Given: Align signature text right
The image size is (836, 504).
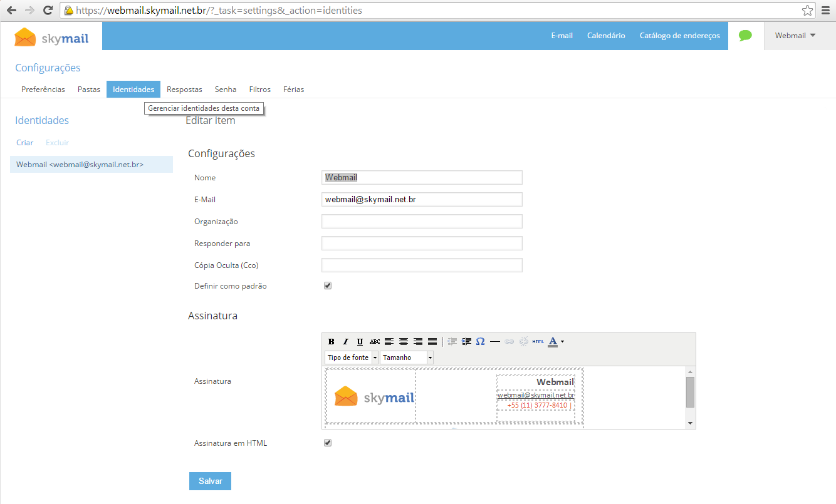Looking at the screenshot, I should pos(418,342).
